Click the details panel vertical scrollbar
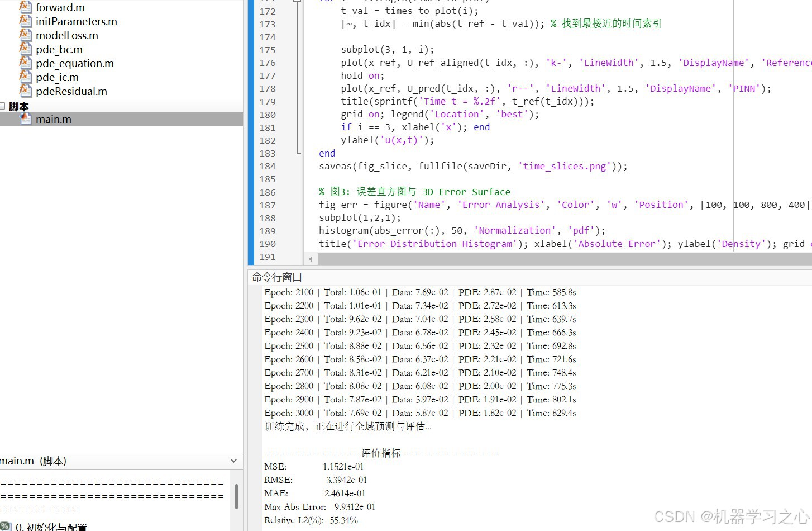Image resolution: width=812 pixels, height=531 pixels. [237, 496]
